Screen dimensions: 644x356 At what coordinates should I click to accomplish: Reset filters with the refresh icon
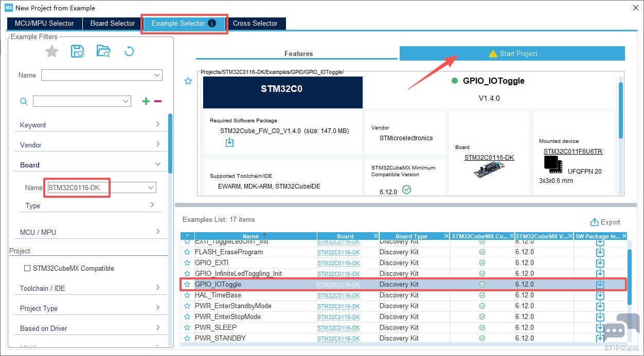coord(129,51)
